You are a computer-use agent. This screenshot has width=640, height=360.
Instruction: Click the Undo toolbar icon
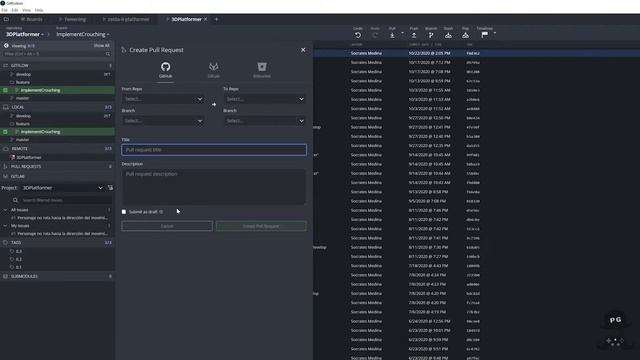(358, 36)
